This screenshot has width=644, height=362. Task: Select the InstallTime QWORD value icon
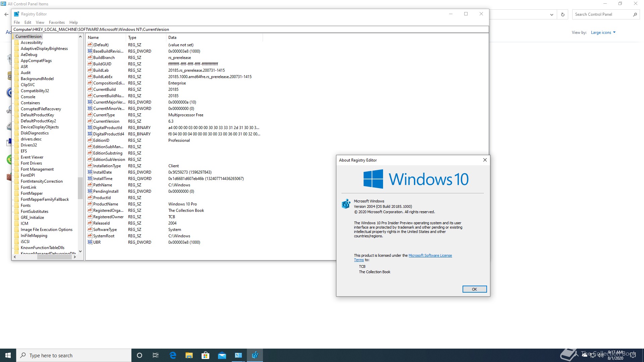90,178
